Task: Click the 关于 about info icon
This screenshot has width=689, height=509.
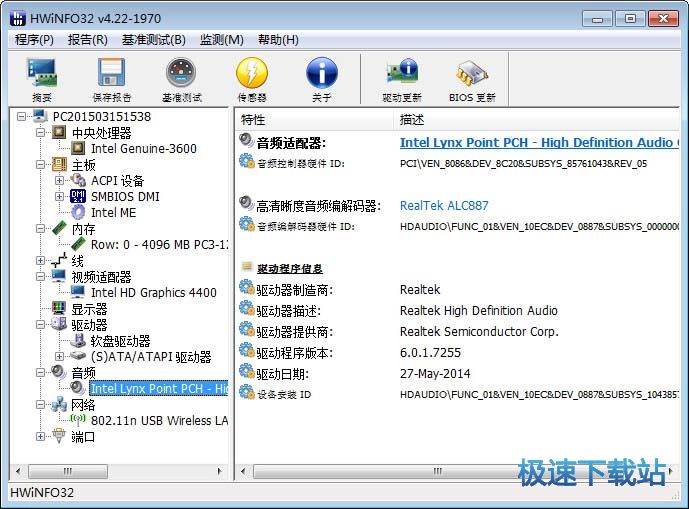Action: (x=321, y=79)
